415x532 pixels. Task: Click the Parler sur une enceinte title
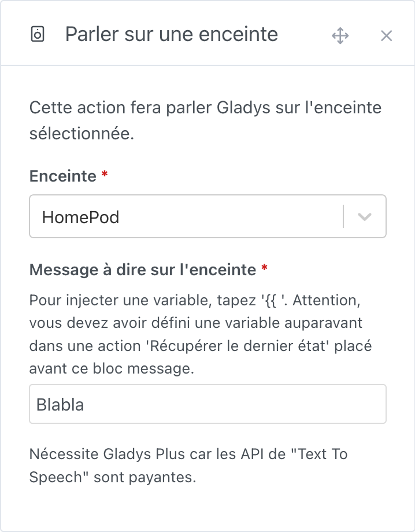(x=171, y=35)
